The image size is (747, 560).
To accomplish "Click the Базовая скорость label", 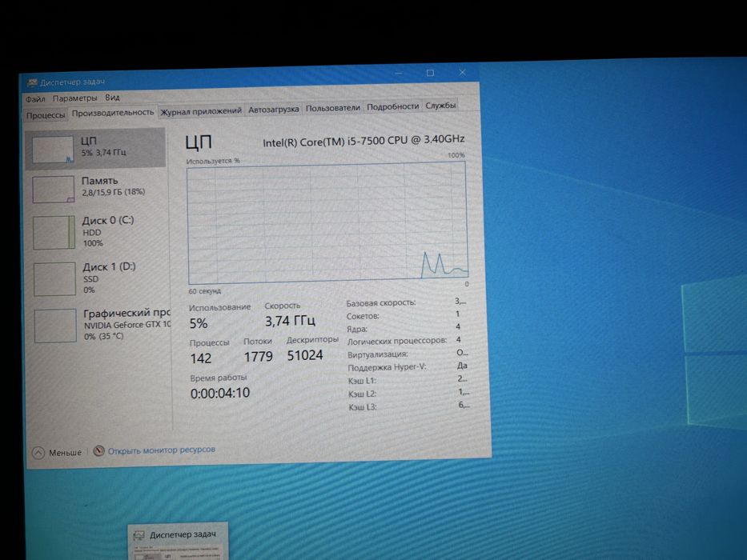I will coord(380,303).
